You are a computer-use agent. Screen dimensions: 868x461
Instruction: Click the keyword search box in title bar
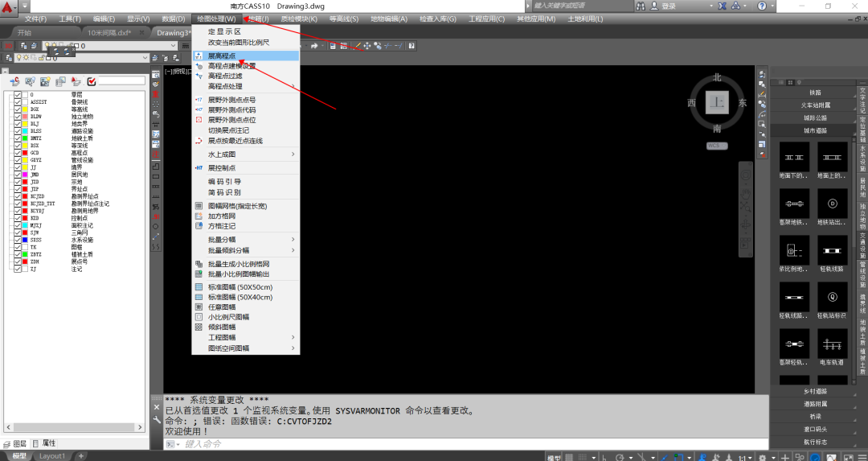pos(581,6)
